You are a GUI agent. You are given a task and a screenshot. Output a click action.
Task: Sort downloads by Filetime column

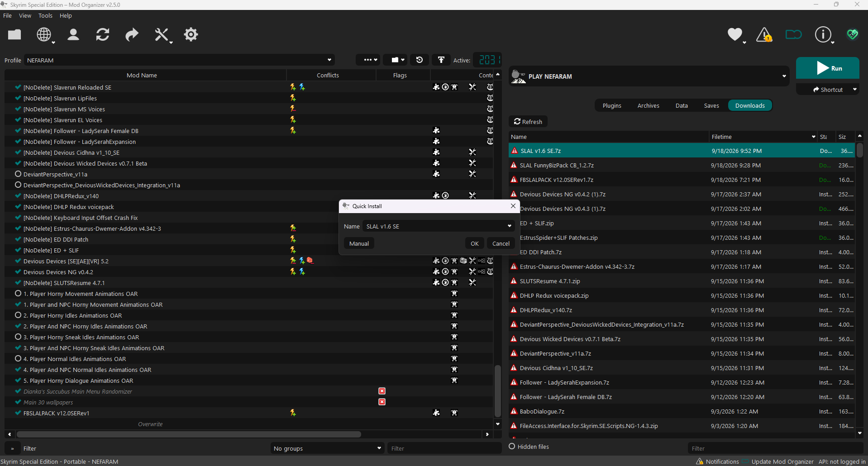tap(763, 137)
